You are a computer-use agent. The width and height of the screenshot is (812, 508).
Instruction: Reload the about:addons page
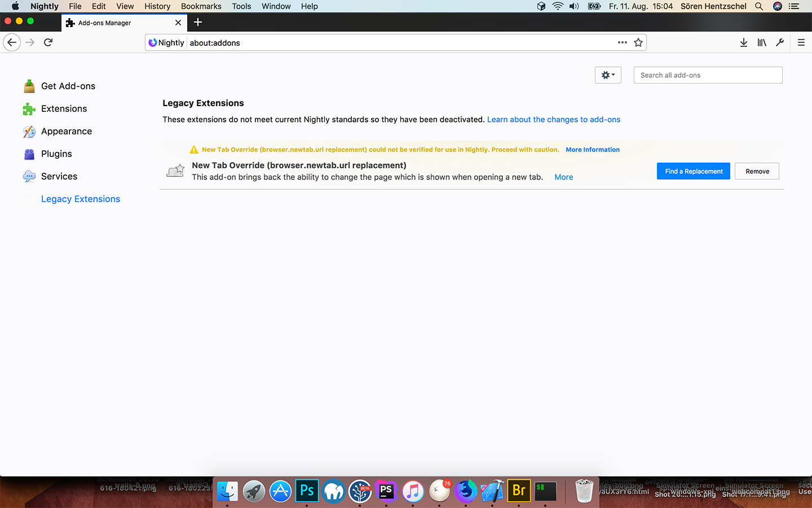pyautogui.click(x=48, y=42)
